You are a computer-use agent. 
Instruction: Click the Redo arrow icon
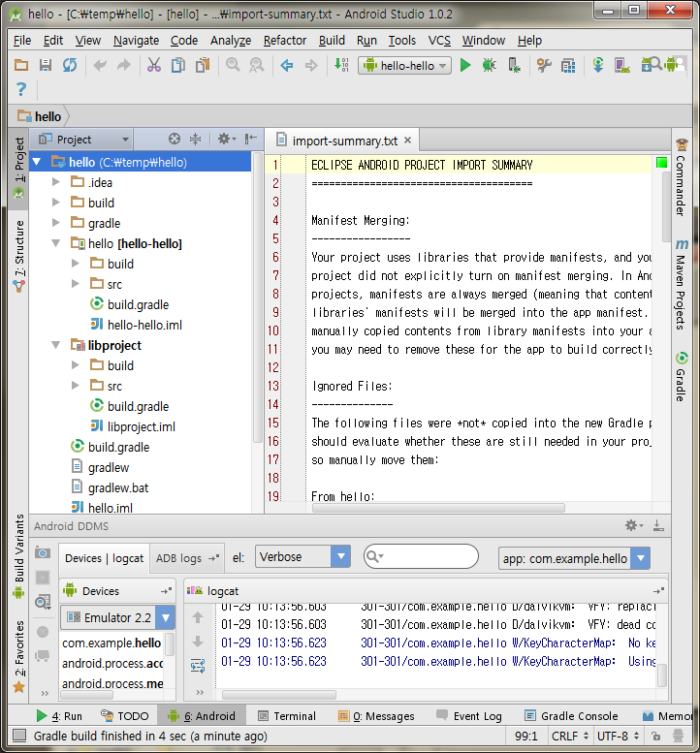coord(124,65)
